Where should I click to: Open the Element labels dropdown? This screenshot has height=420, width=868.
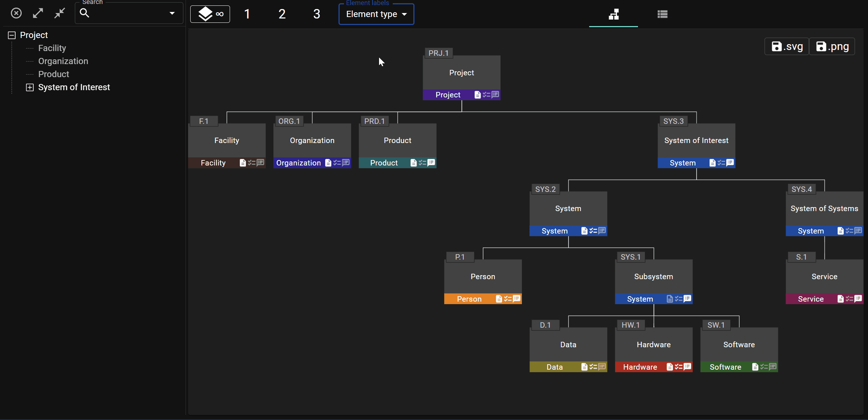click(x=376, y=14)
